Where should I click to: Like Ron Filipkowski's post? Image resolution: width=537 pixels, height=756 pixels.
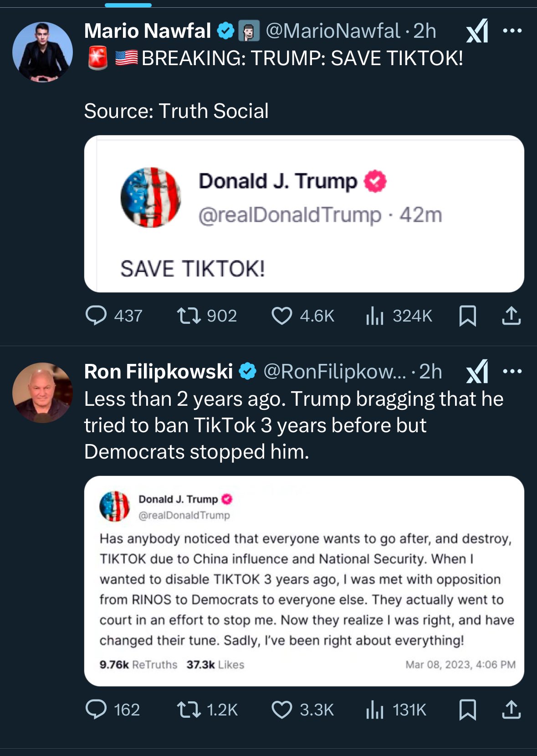[281, 710]
